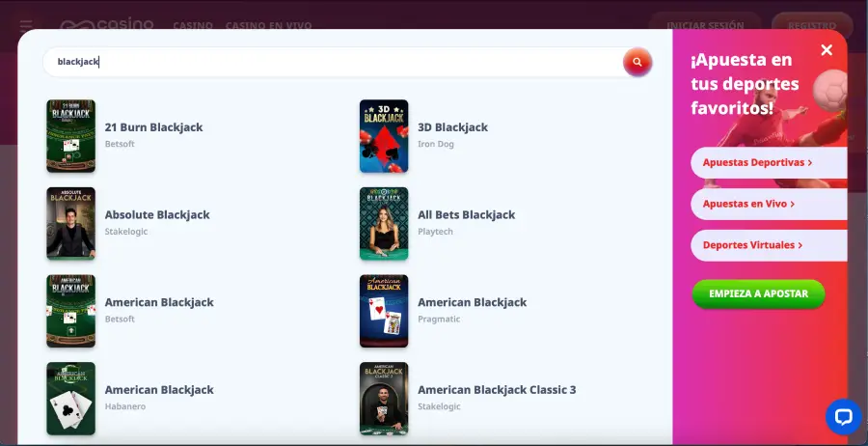
Task: Switch to Casino en Vivo tab
Action: 270,26
